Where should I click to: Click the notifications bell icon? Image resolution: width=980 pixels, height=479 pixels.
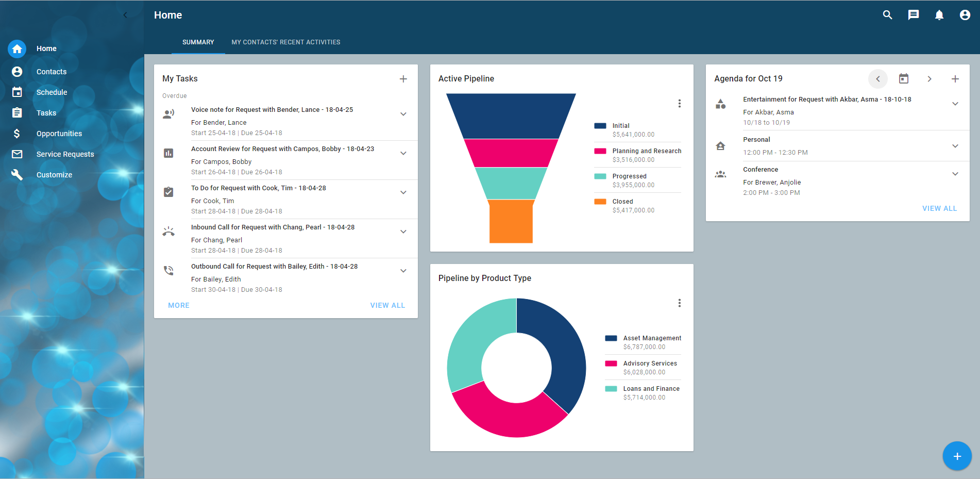click(939, 15)
